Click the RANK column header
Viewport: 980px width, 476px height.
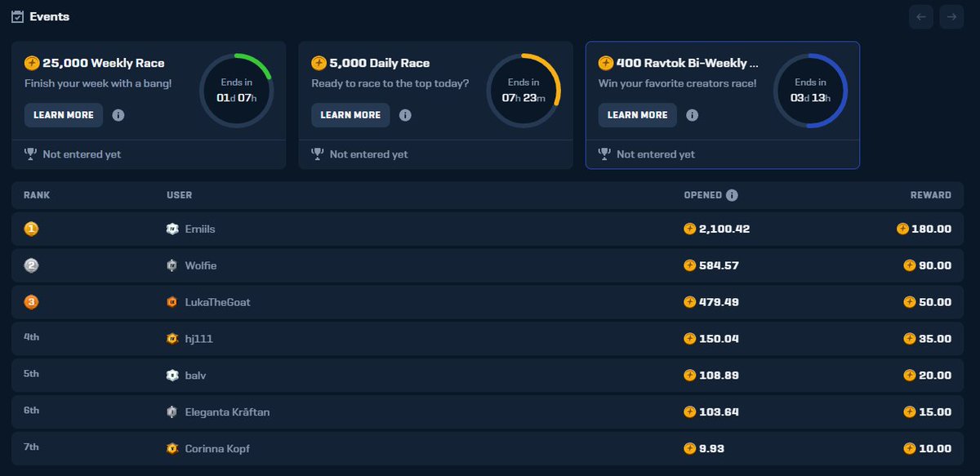point(37,195)
